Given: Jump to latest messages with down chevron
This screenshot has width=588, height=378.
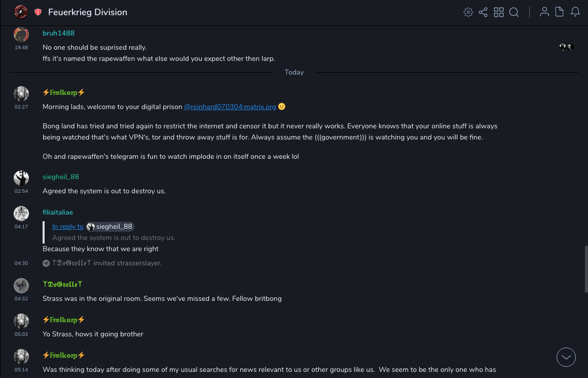Looking at the screenshot, I should point(566,357).
